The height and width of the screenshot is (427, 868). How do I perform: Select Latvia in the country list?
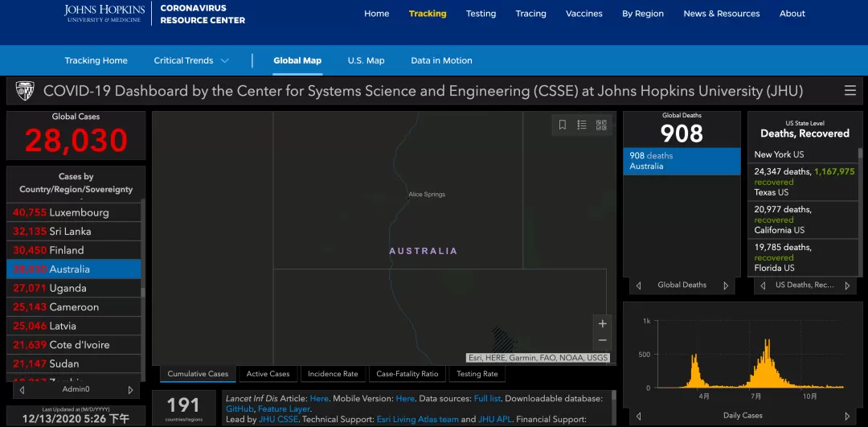click(x=74, y=326)
